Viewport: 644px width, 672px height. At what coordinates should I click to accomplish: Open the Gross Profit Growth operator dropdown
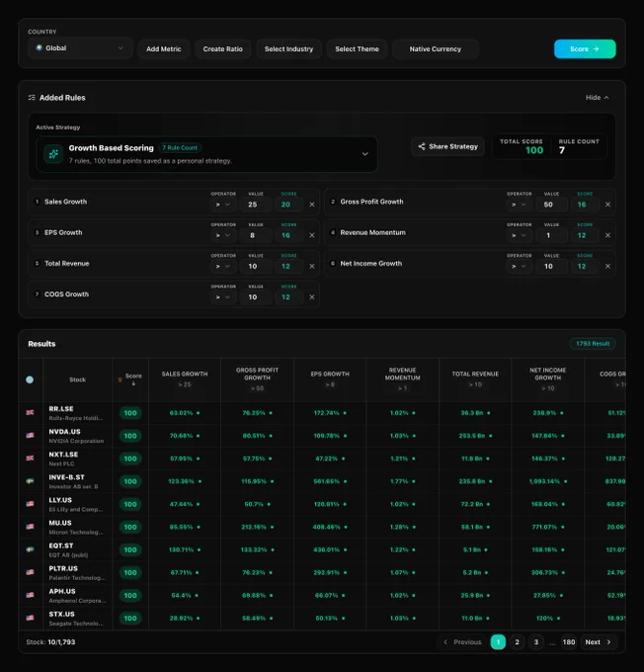coord(519,205)
